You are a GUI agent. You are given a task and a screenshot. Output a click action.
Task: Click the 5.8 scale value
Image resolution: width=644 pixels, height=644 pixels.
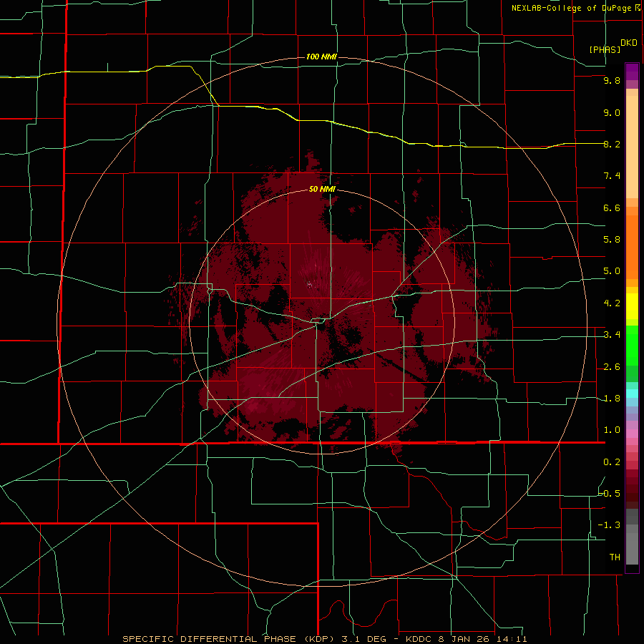click(x=612, y=240)
